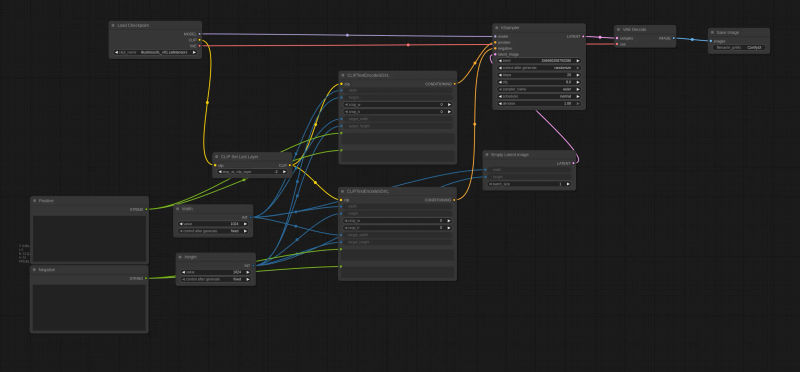Image resolution: width=800 pixels, height=372 pixels.
Task: Click the VAE output socket on Load Checkpoint
Action: [x=199, y=45]
